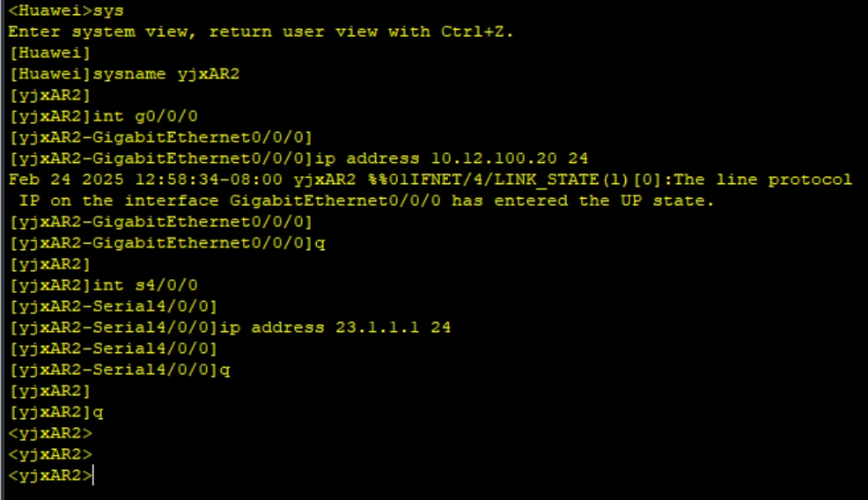The height and width of the screenshot is (500, 868).
Task: Click the "[yjxAR2-GigabitEthernet0/0/0]q" command line
Action: (166, 243)
